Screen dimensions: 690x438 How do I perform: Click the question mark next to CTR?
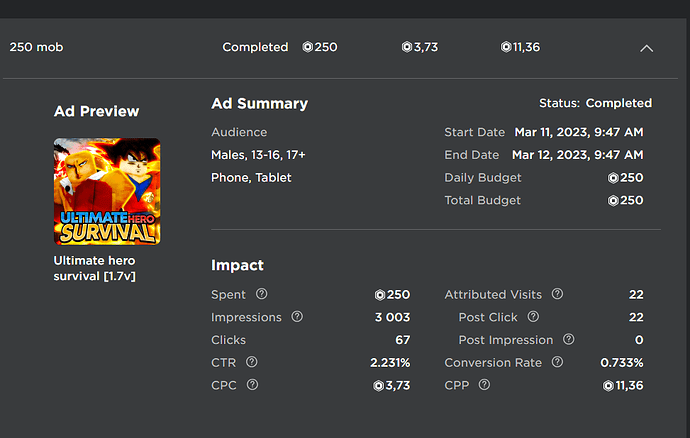coord(252,362)
